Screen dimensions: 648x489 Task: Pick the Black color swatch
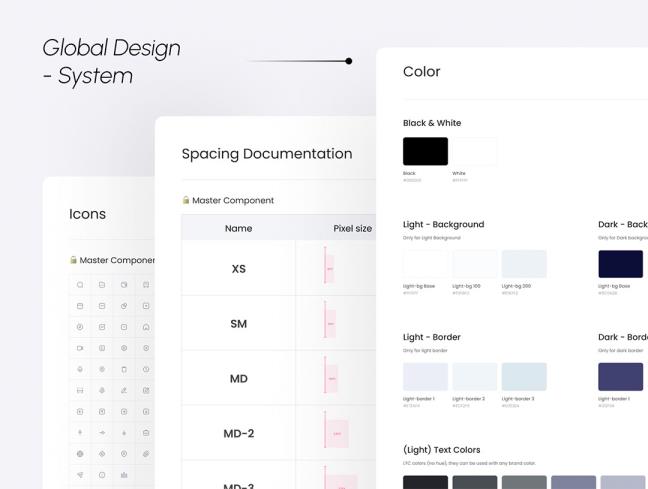click(425, 151)
